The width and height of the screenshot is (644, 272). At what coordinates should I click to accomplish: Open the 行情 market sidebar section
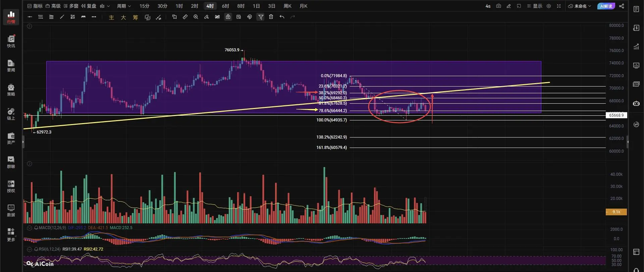pos(11,17)
